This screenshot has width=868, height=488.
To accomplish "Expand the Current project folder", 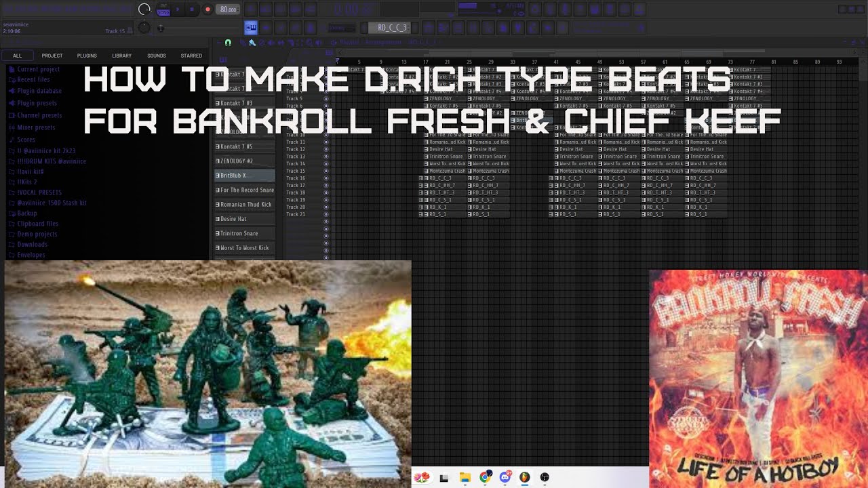I will coord(35,69).
